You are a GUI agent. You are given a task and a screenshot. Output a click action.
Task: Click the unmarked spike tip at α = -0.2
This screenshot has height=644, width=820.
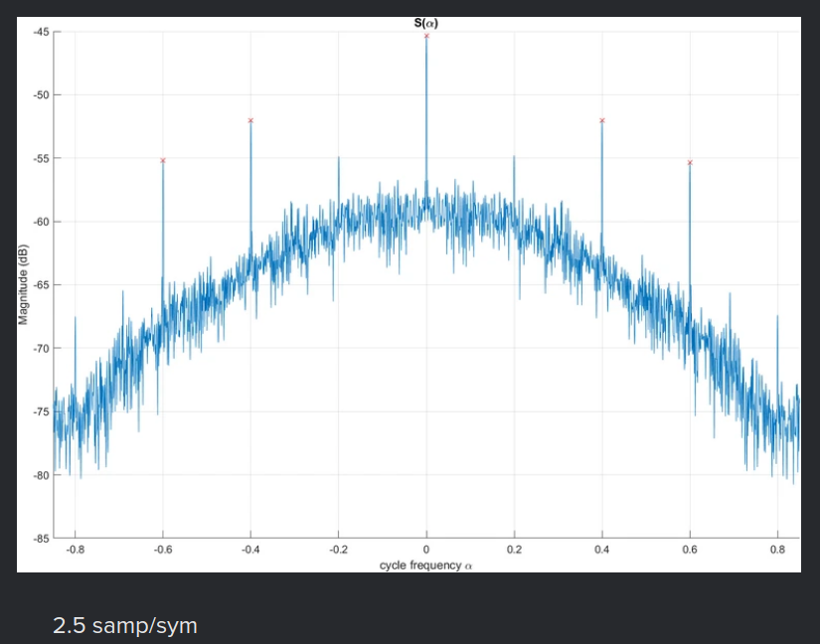pyautogui.click(x=339, y=158)
